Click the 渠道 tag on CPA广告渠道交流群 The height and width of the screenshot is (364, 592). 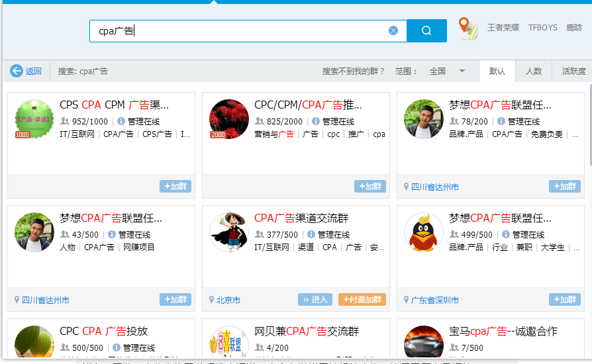coord(306,248)
